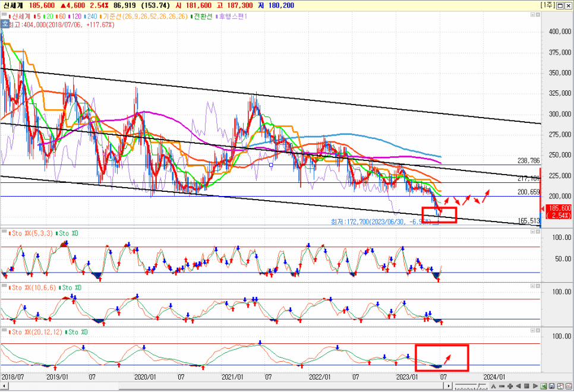Screen dimensions: 574x392
Task: Click the 400,000 price axis label
Action: point(560,32)
